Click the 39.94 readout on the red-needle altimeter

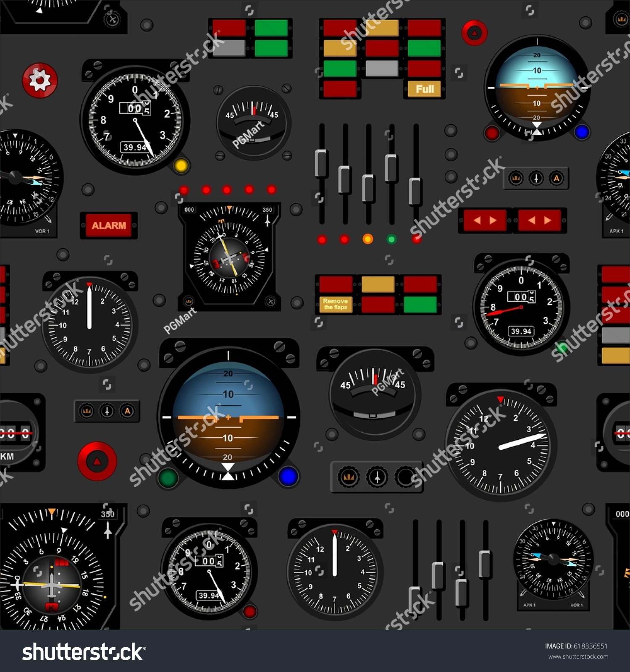click(521, 331)
